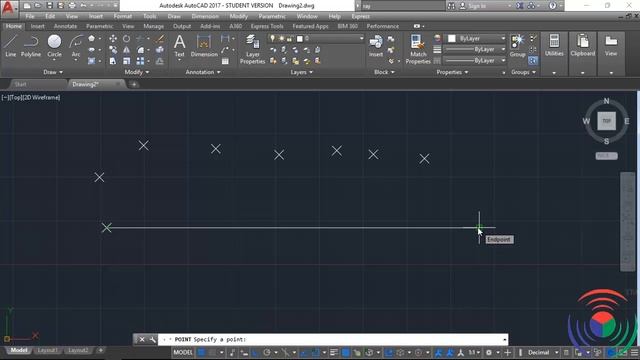Toggle polar tracking in status bar
This screenshot has width=640, height=360.
pyautogui.click(x=267, y=353)
